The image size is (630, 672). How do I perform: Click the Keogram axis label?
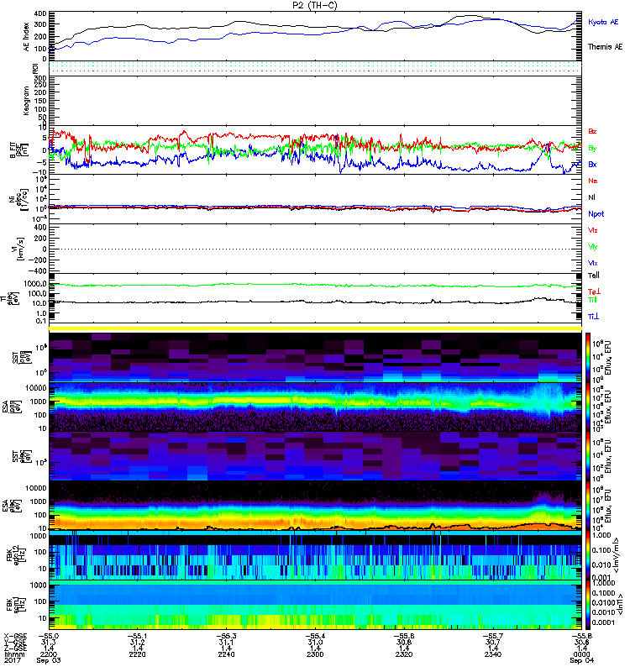click(x=27, y=101)
